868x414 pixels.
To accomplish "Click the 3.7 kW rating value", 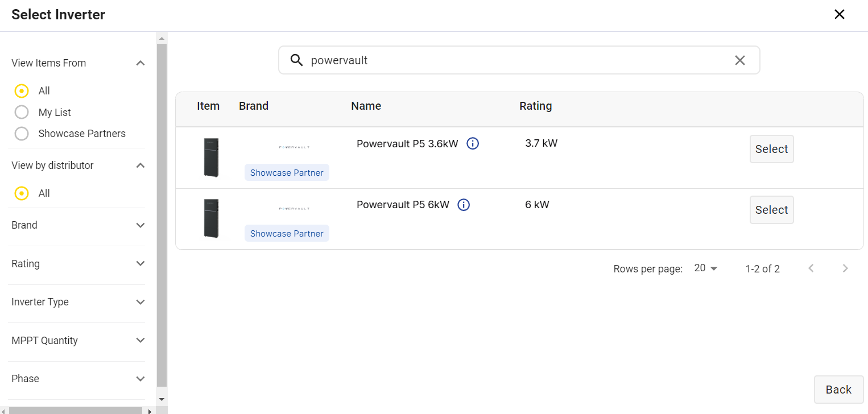I will pyautogui.click(x=542, y=143).
